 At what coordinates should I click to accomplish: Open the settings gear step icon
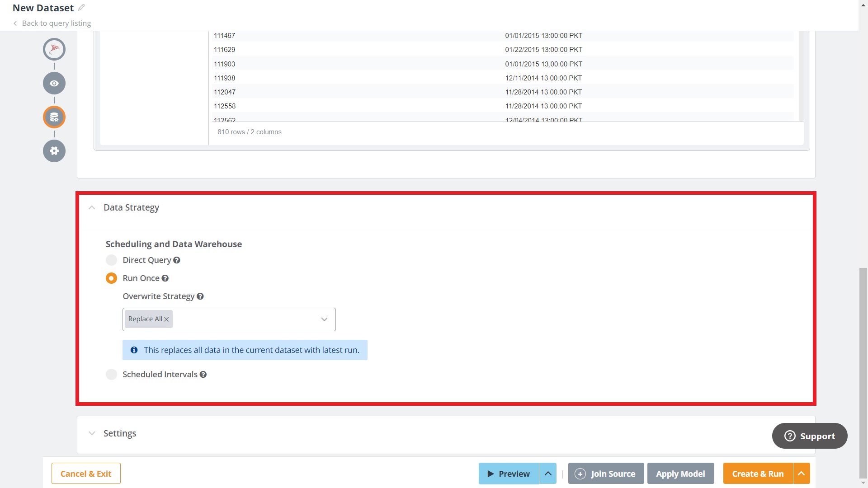[x=54, y=151]
